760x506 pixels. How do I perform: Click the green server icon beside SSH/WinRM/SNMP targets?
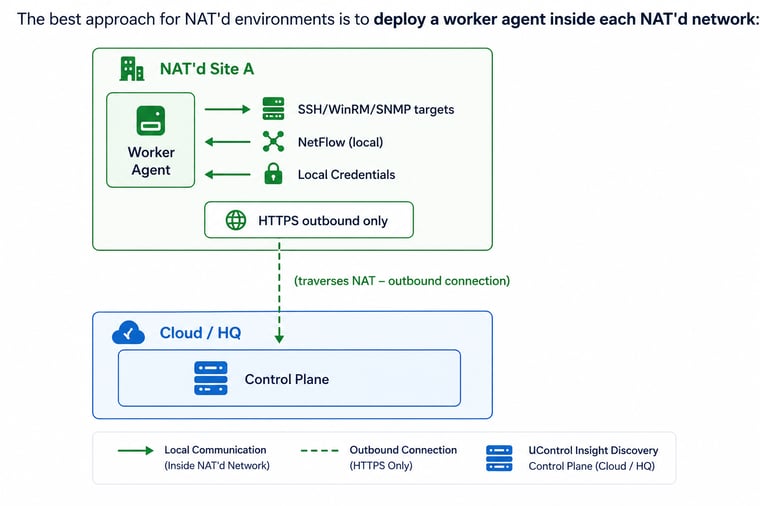[273, 109]
